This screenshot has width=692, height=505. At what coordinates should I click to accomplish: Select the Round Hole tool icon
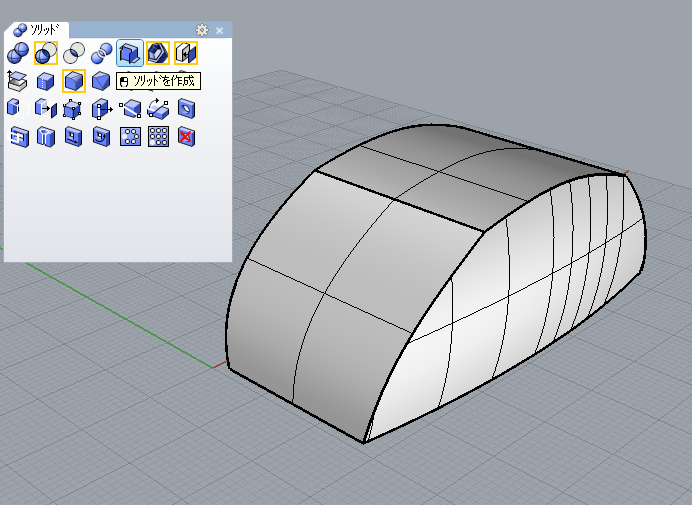[x=186, y=109]
